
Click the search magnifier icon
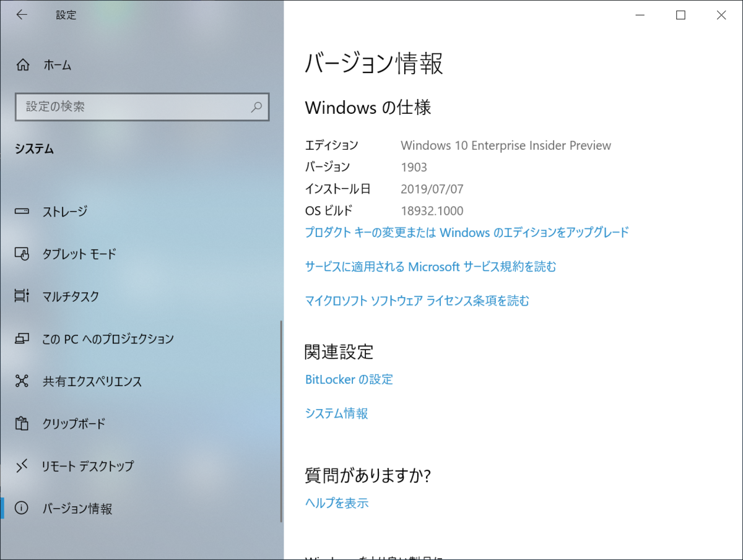[x=256, y=106]
